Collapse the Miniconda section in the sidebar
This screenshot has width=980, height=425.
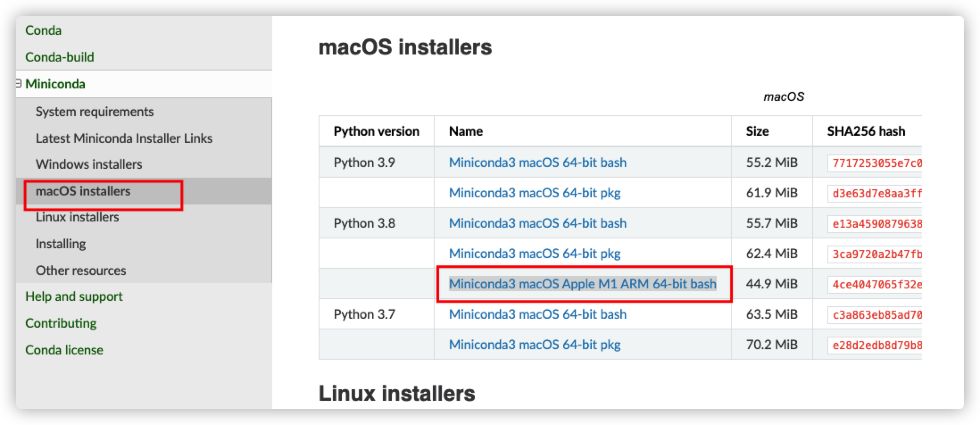[x=18, y=83]
